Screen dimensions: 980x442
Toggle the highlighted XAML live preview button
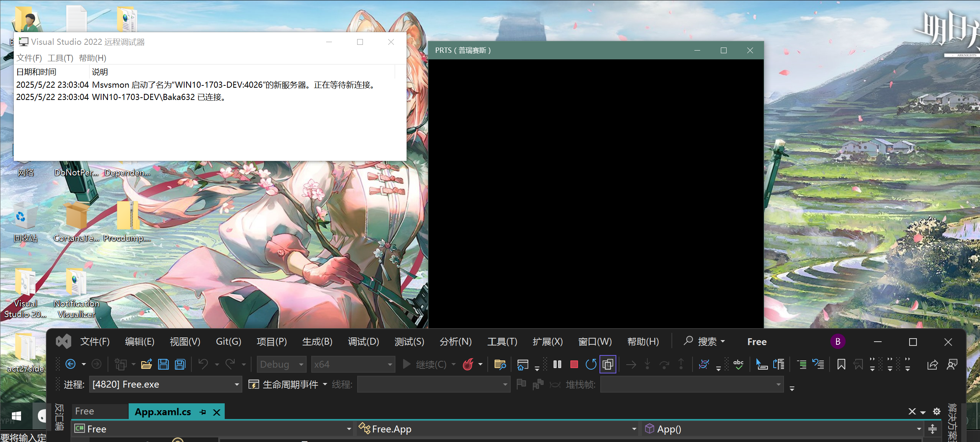click(608, 364)
